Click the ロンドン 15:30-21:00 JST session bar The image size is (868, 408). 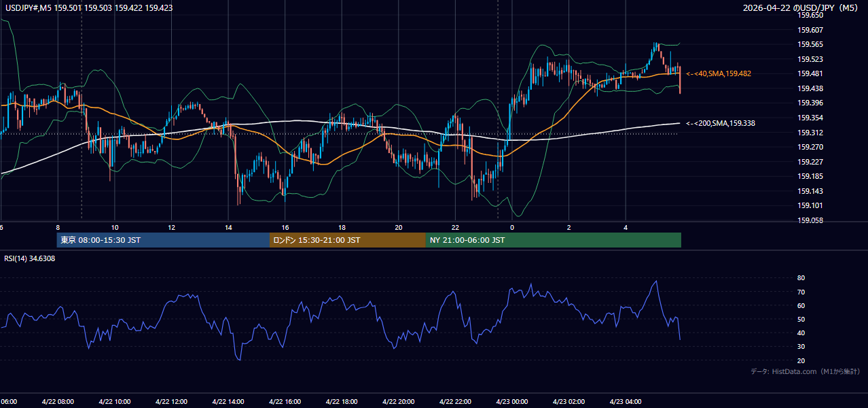[348, 240]
